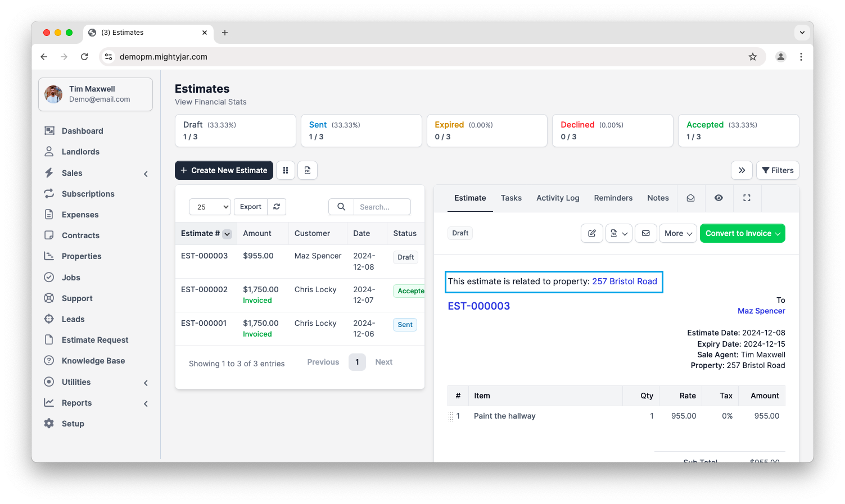Open Contracts in the sidebar
Screen dimensions: 845x504
[x=80, y=235]
